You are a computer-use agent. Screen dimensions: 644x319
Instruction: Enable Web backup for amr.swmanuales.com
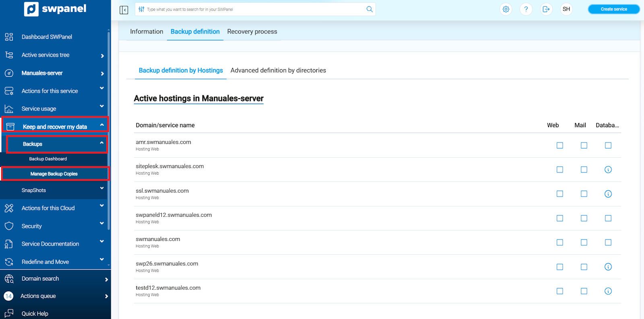click(560, 145)
